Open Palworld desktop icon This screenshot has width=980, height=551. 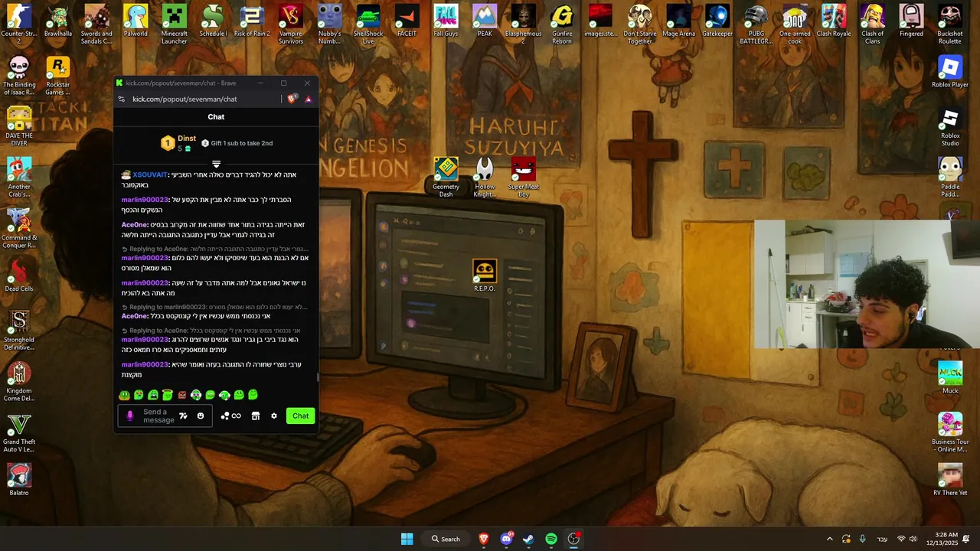(136, 21)
